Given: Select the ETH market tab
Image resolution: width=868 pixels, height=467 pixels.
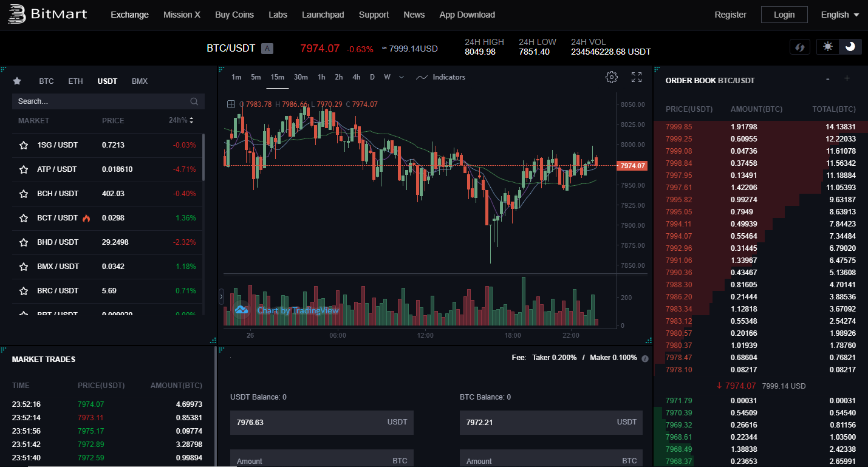Looking at the screenshot, I should click(x=75, y=81).
